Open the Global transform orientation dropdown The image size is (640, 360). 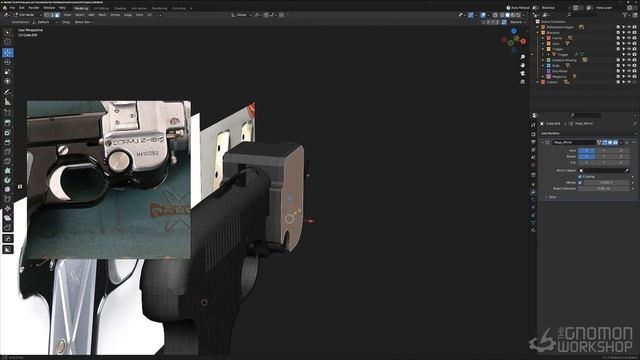[x=241, y=15]
